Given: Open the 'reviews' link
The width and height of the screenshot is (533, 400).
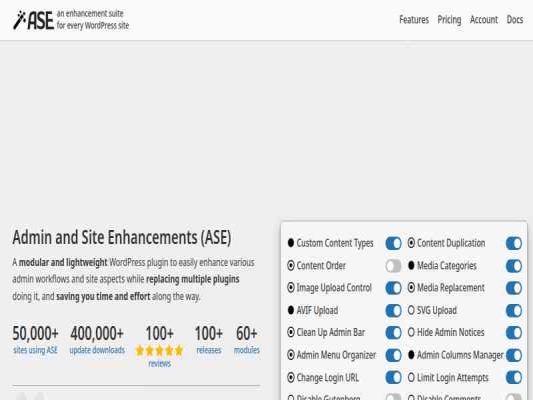Looking at the screenshot, I should pos(159,364).
